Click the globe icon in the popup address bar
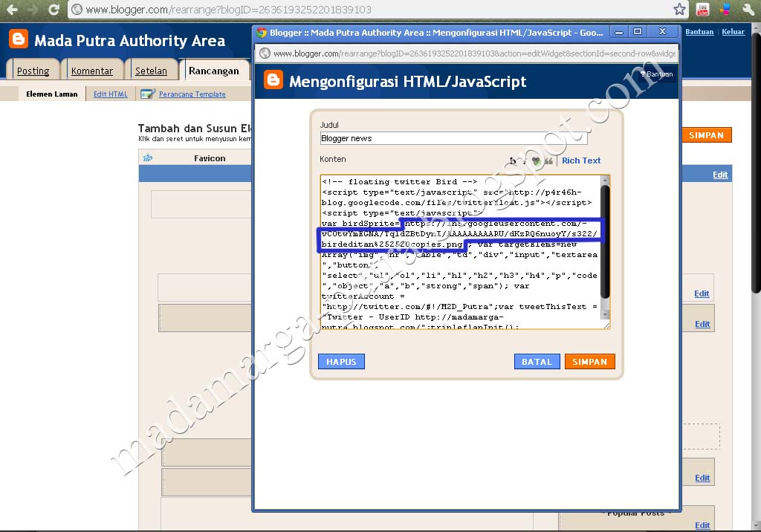This screenshot has width=761, height=532. 265,53
